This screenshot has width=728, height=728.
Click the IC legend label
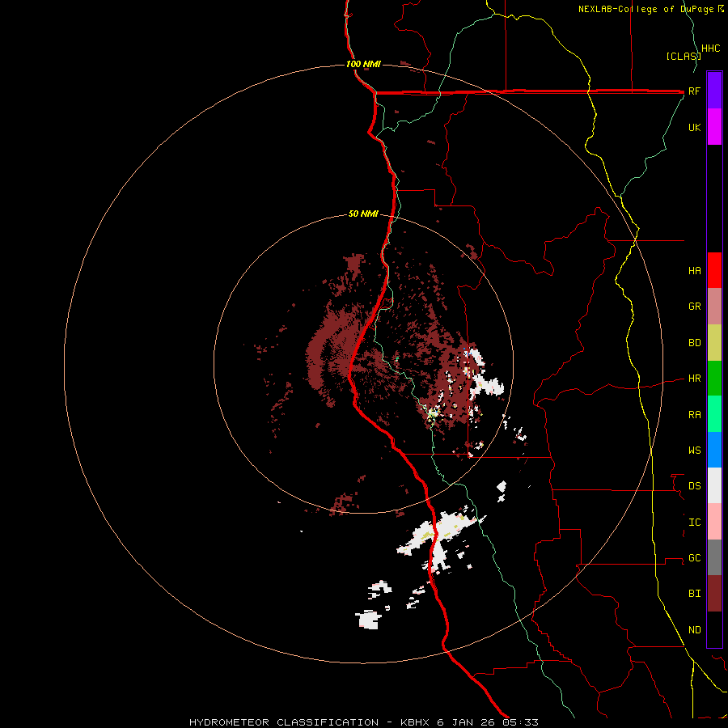[695, 523]
